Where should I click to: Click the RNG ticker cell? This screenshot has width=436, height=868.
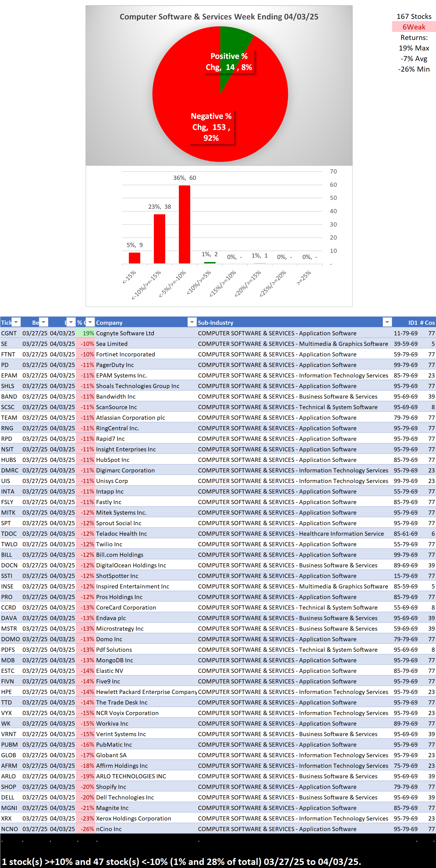point(11,428)
